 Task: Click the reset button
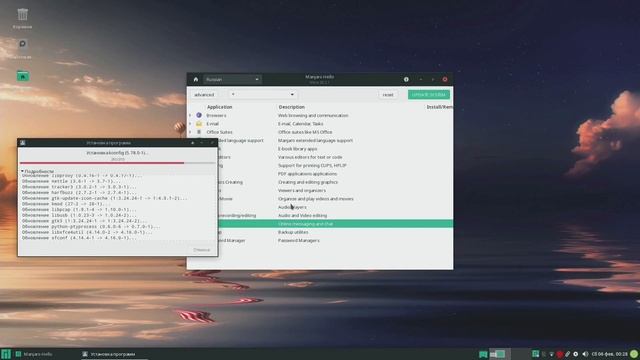[388, 95]
